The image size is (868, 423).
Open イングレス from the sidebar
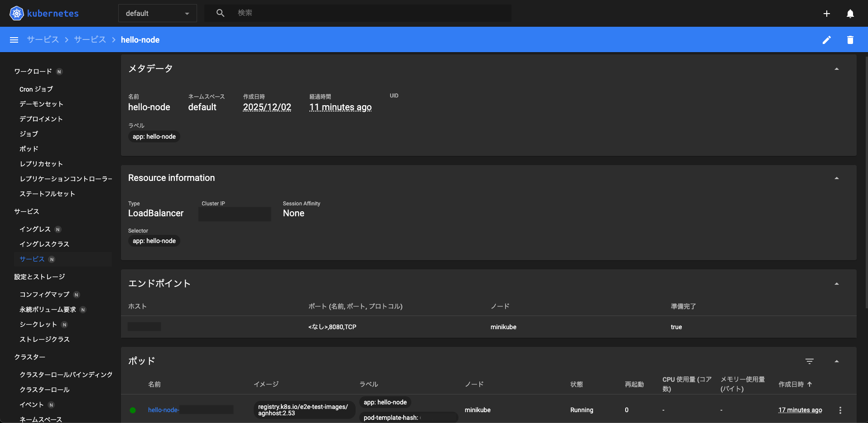coord(35,229)
